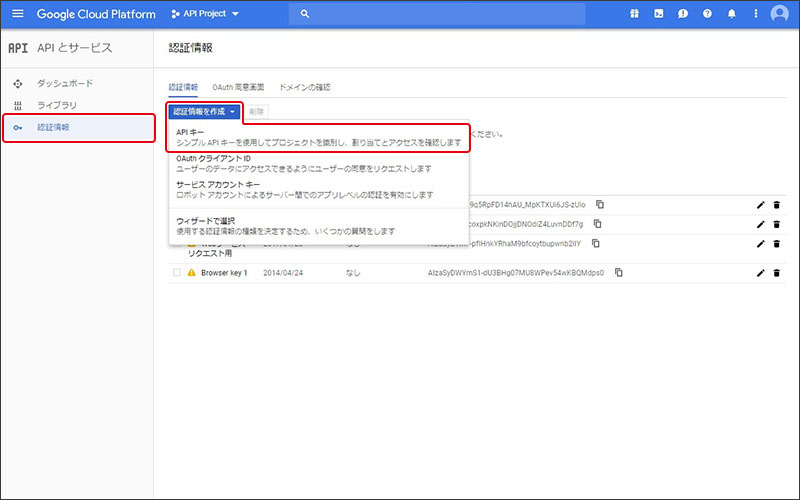Copy the key ending in zUlo
This screenshot has height=500, width=800.
600,205
